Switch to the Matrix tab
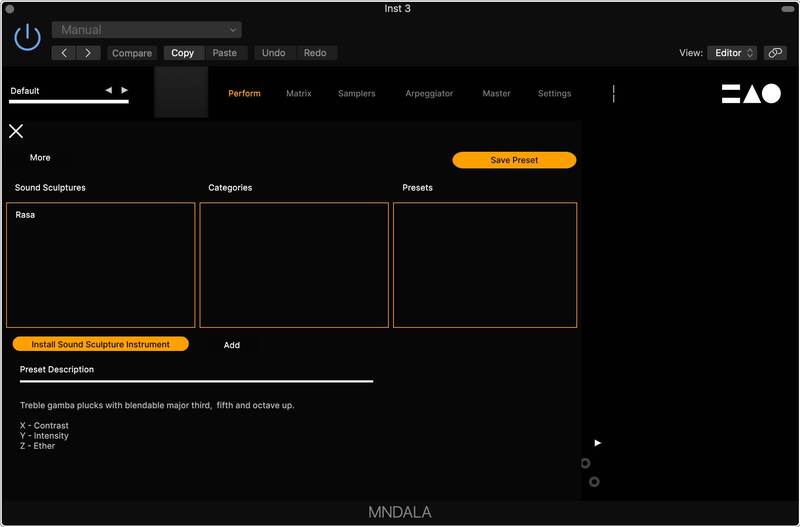Viewport: 800px width, 527px height. click(x=299, y=93)
